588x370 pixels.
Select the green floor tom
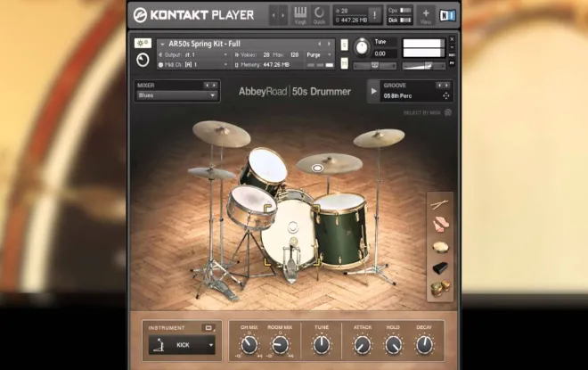pos(339,231)
